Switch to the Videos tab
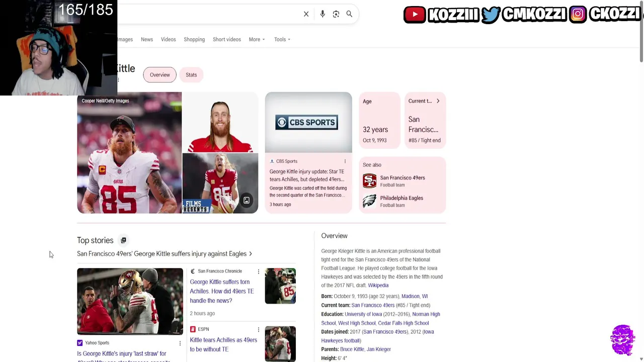This screenshot has height=362, width=644. (168, 39)
